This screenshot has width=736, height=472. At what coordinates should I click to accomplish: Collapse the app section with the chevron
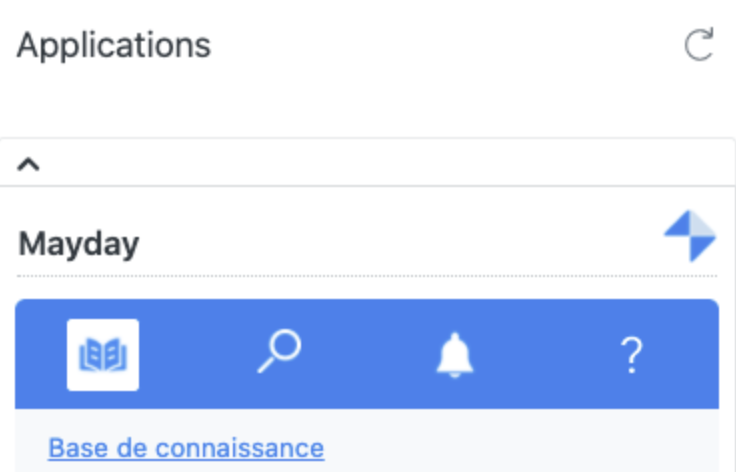29,163
